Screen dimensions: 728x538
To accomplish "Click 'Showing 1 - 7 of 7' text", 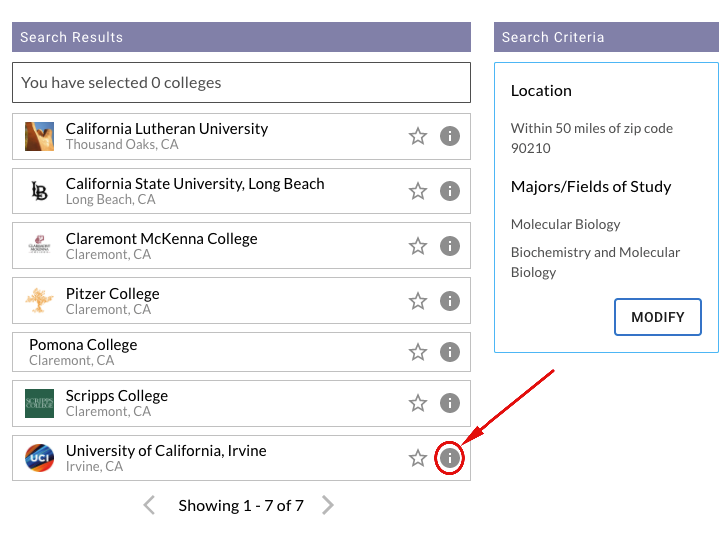I will [241, 506].
